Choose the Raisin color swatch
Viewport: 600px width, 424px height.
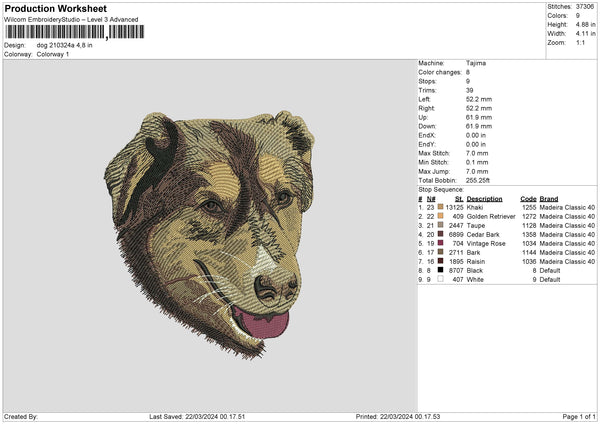coord(439,261)
